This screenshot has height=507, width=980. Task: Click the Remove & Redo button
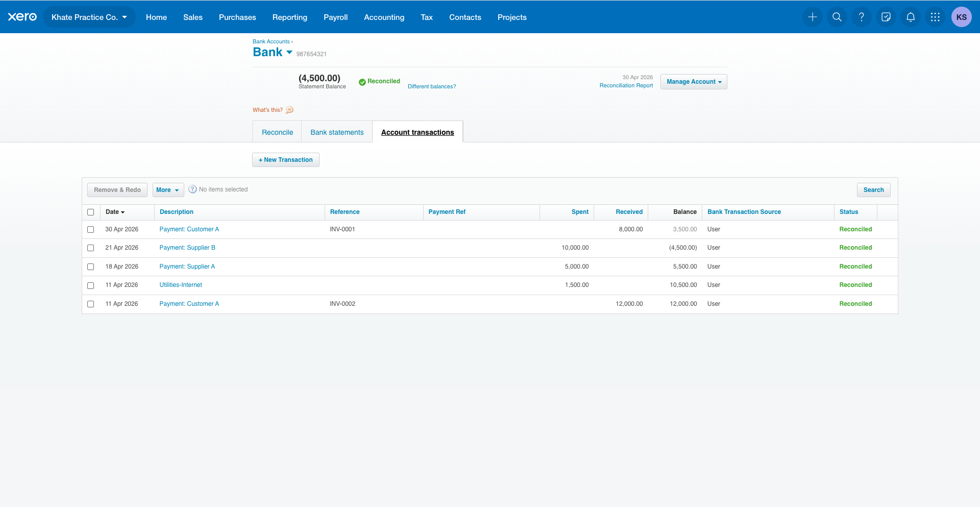(x=117, y=190)
